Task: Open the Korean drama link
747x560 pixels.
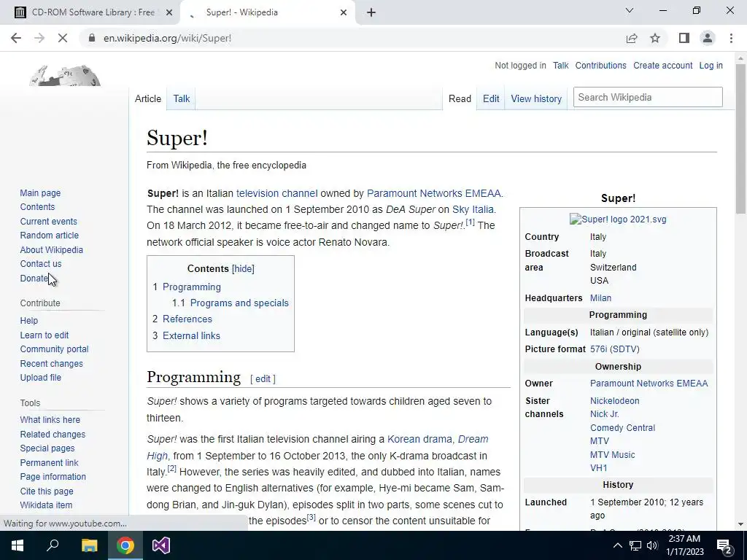Action: pos(419,439)
